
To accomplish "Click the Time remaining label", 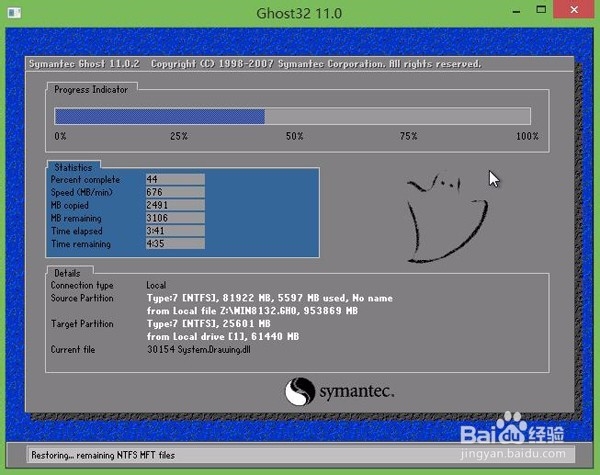I will (81, 244).
